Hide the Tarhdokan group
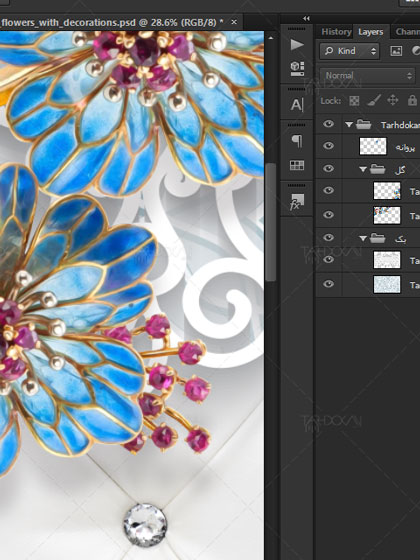Image resolution: width=420 pixels, height=560 pixels. pyautogui.click(x=329, y=124)
